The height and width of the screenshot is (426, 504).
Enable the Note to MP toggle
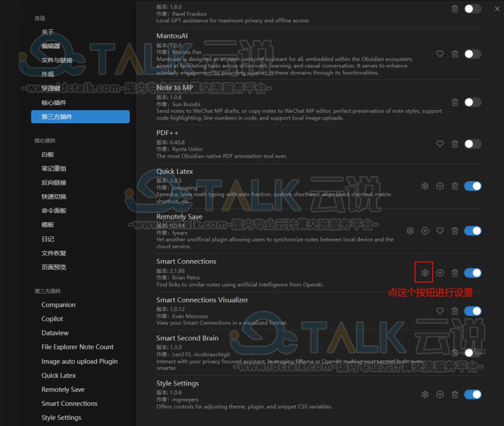(472, 102)
